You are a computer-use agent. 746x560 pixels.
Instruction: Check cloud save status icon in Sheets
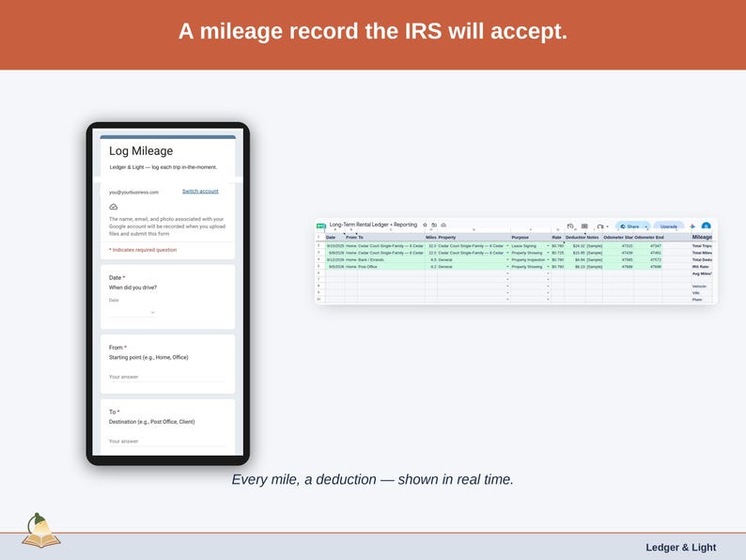tap(443, 225)
